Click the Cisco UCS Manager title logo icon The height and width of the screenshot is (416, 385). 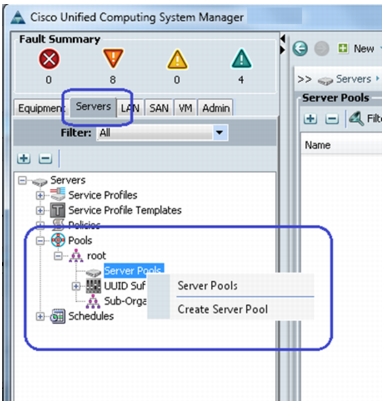click(18, 17)
